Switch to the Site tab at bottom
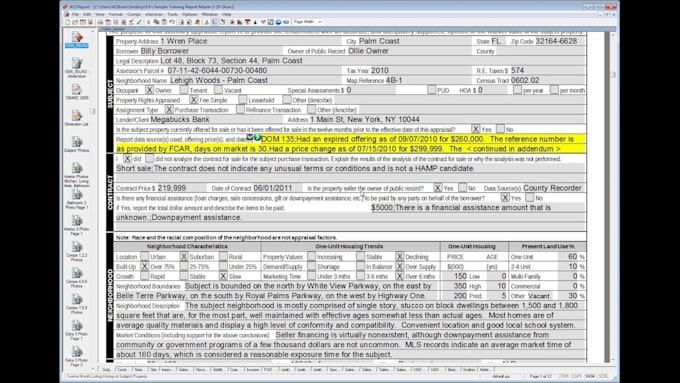This screenshot has height=383, width=680. [154, 370]
